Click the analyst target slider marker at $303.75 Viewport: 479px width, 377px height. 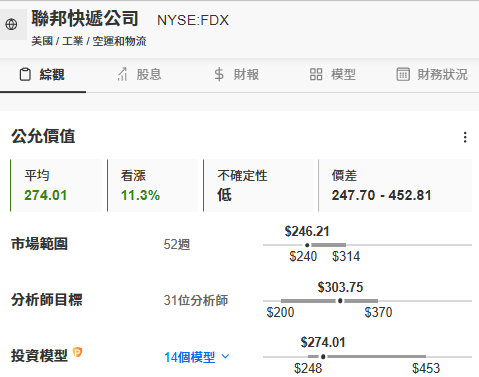coord(340,301)
